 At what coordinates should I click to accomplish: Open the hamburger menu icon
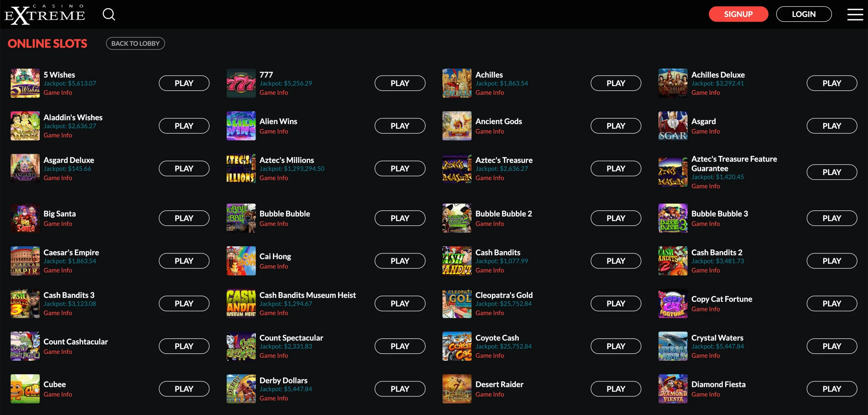[855, 14]
